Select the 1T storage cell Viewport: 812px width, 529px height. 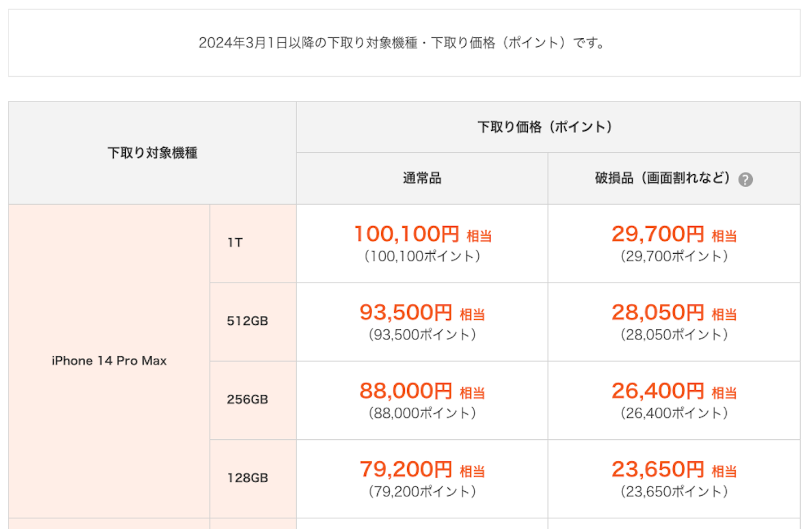point(235,243)
